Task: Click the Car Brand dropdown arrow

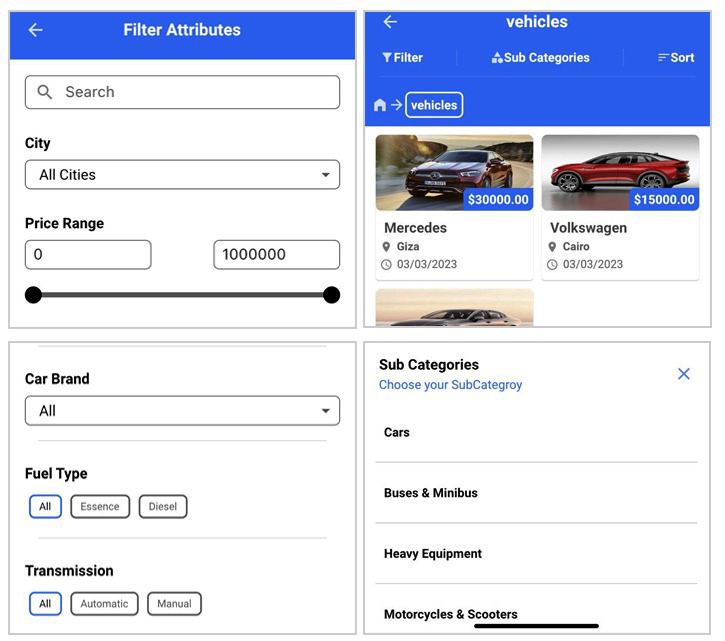Action: click(326, 411)
